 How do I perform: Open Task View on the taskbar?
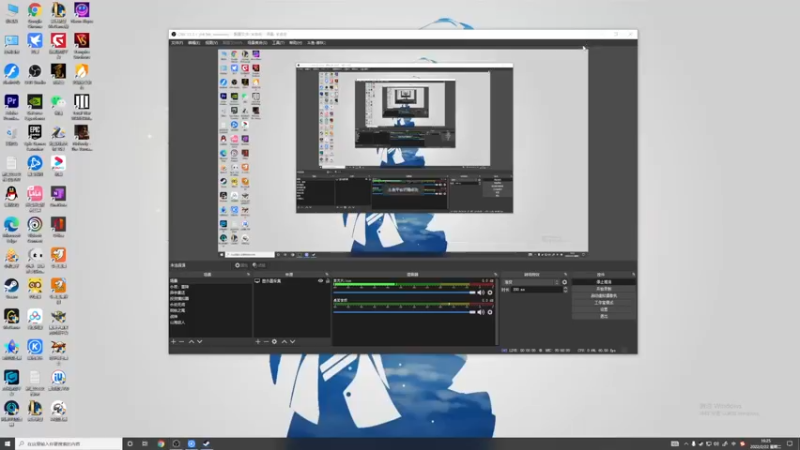145,444
